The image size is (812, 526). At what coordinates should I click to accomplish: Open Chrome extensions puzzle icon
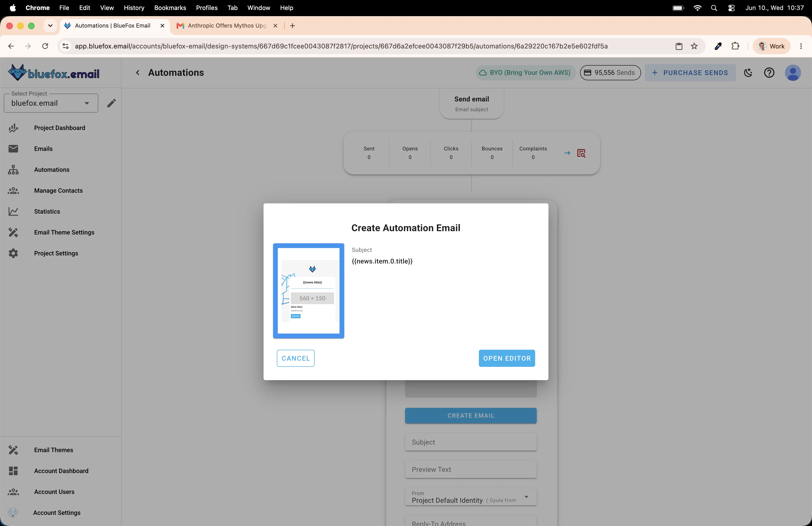click(735, 46)
